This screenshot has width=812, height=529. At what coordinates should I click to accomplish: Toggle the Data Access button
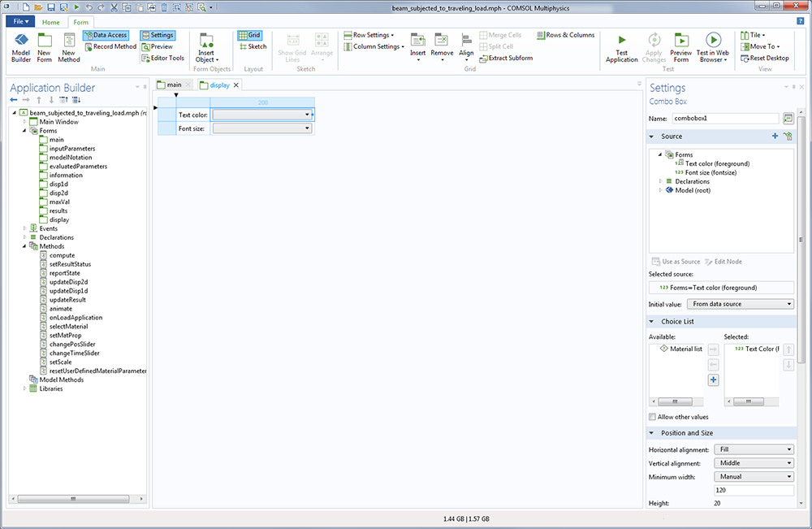pyautogui.click(x=105, y=35)
